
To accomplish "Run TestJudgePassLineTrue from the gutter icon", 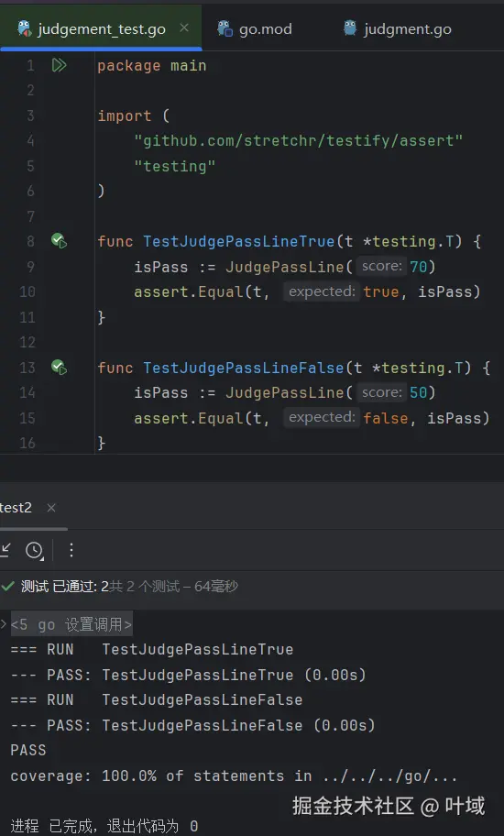I will click(59, 241).
